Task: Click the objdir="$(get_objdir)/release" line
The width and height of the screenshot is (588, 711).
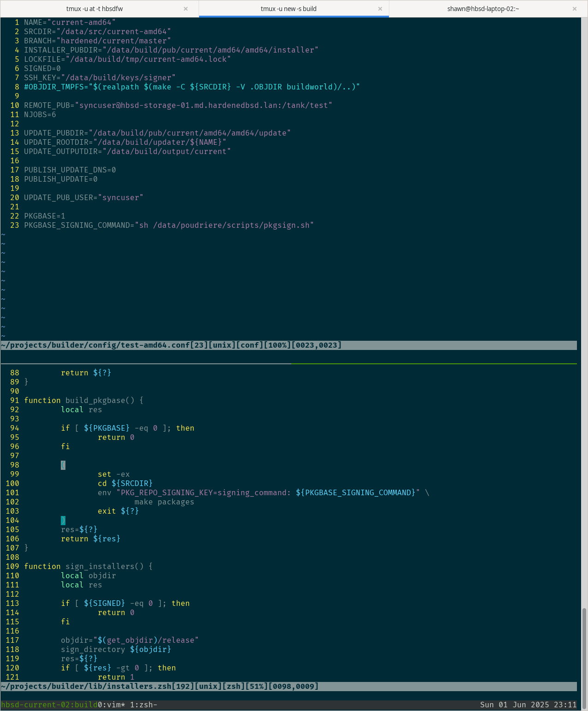Action: (129, 640)
